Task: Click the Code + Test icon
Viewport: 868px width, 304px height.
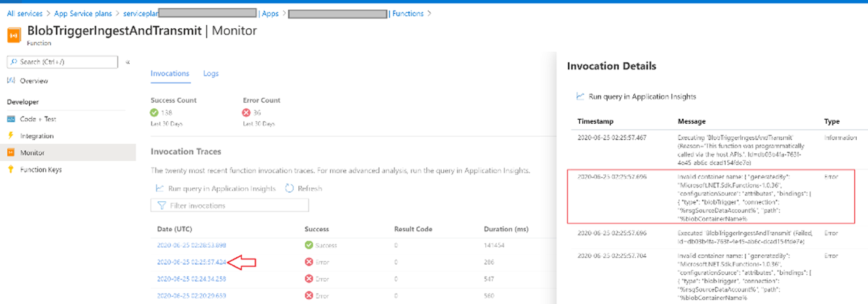Action: coord(10,119)
